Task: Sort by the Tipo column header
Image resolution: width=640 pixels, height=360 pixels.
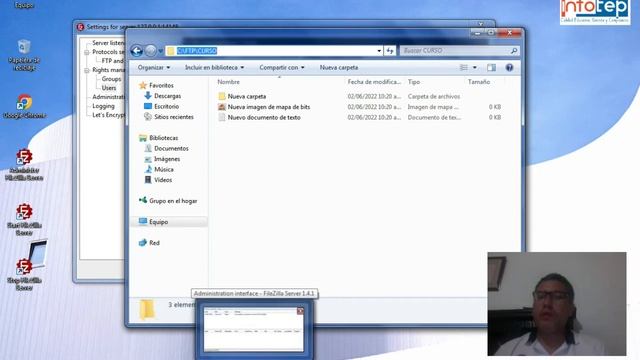Action: [x=414, y=82]
